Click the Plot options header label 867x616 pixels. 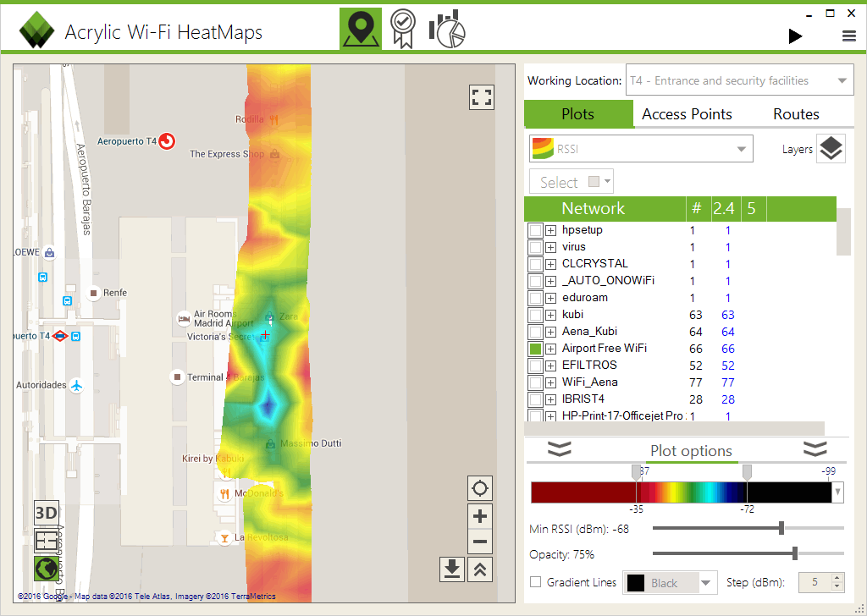tap(691, 451)
